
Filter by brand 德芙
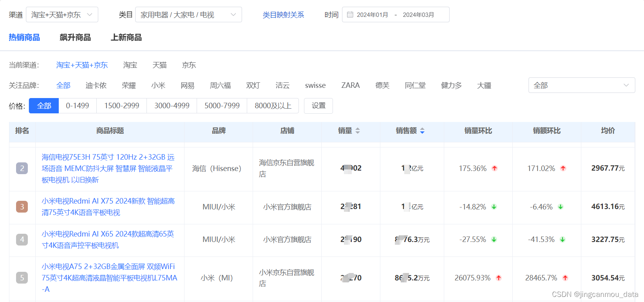tap(382, 86)
